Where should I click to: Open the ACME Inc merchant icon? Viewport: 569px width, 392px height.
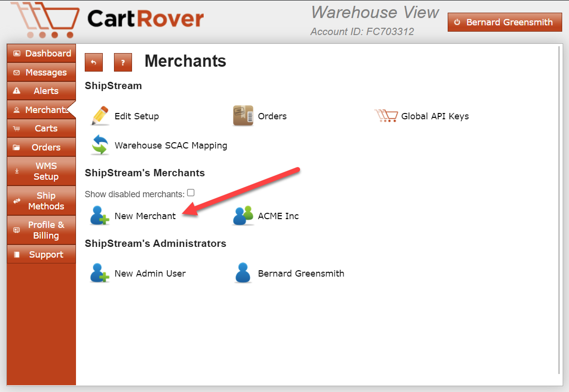(243, 216)
